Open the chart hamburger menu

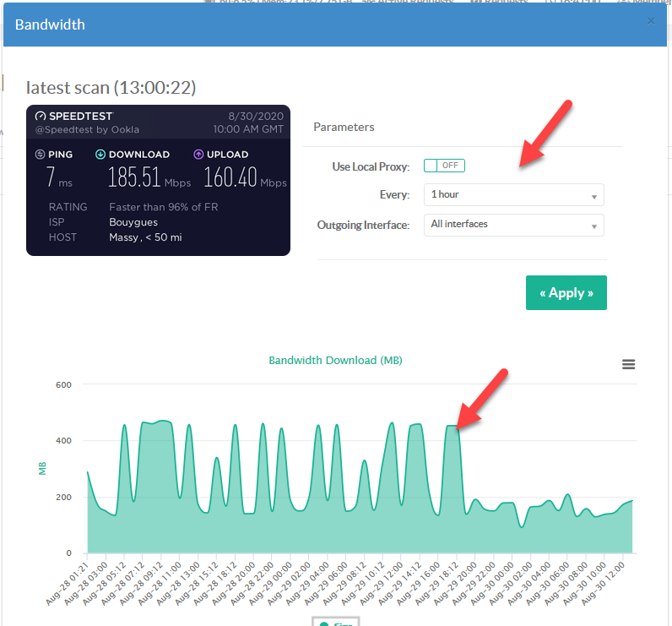coord(628,364)
